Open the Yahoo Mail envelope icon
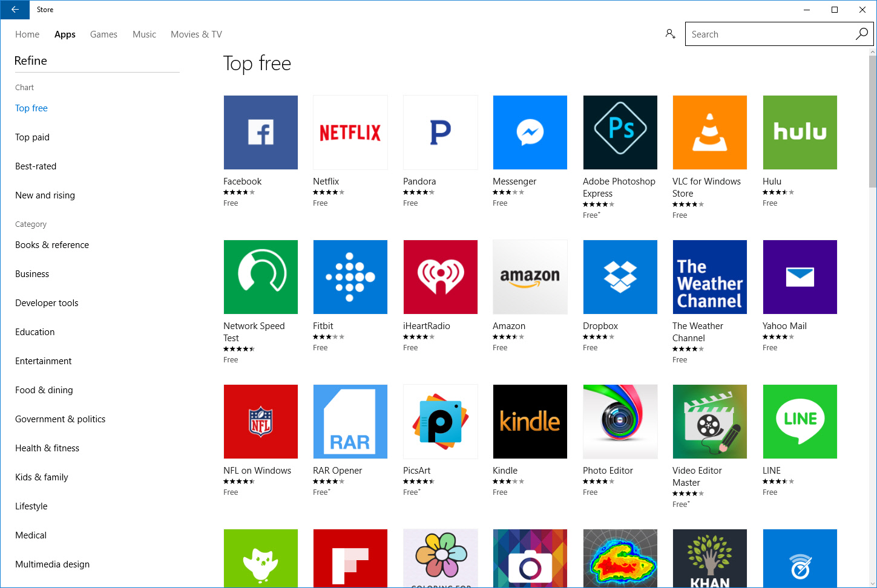877x588 pixels. pyautogui.click(x=800, y=277)
